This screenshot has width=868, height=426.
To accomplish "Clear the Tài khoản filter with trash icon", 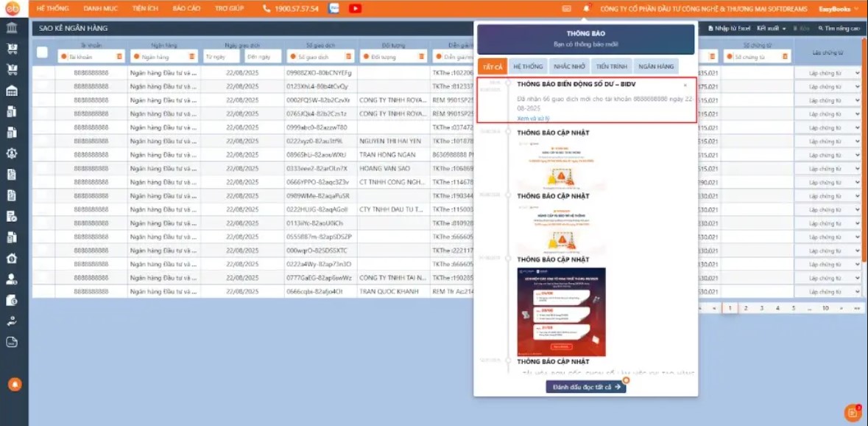I will point(119,57).
